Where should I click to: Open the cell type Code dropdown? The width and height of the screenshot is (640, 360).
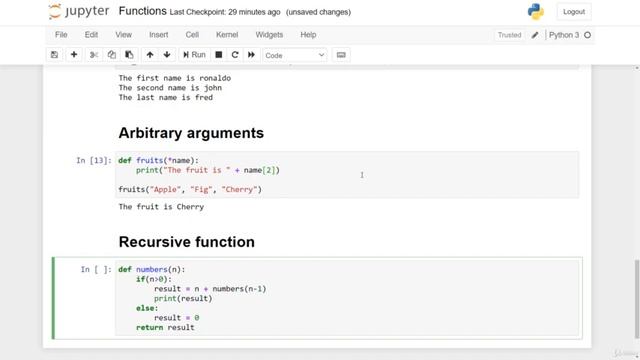pos(295,55)
